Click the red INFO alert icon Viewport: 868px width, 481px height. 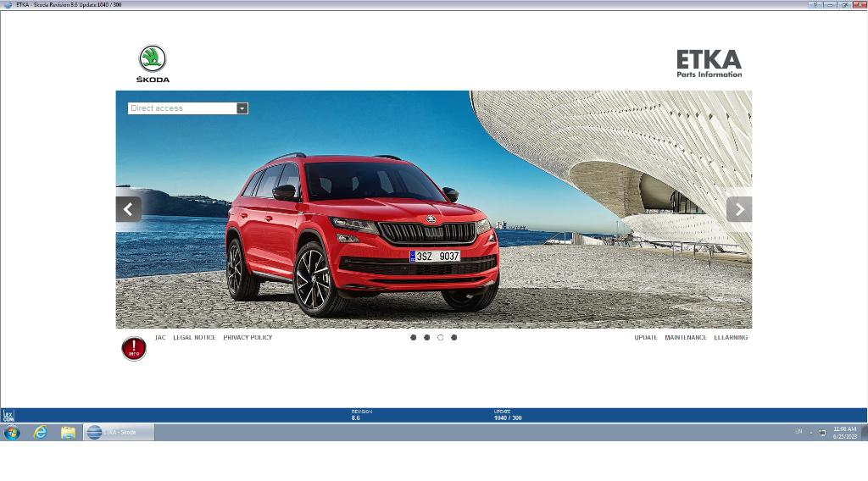click(x=134, y=348)
